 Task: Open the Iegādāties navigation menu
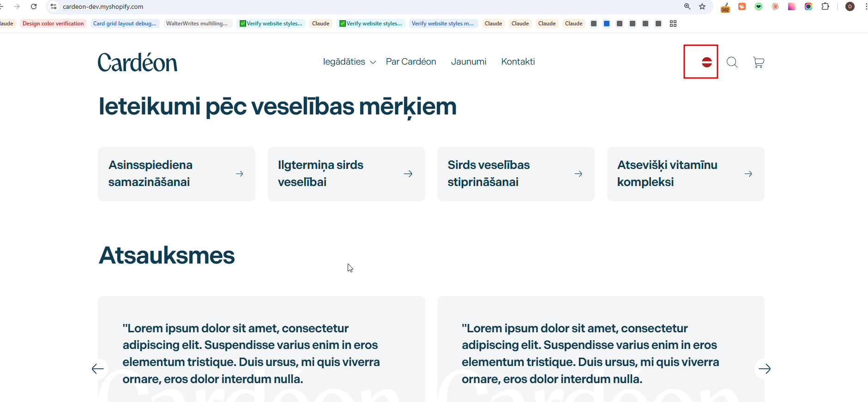[344, 61]
